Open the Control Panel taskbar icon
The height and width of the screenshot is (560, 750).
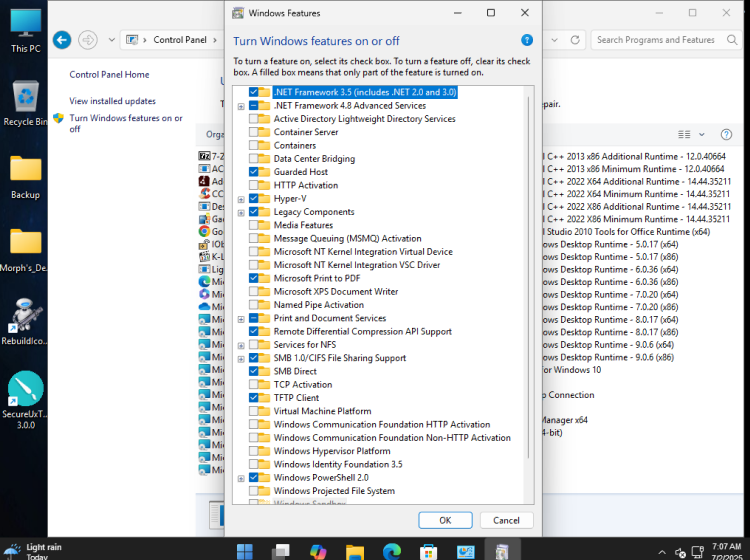465,551
